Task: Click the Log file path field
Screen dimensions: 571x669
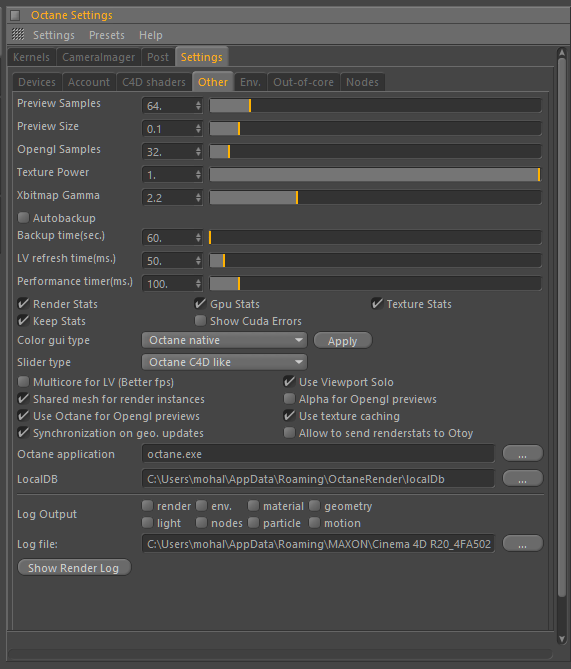Action: pyautogui.click(x=318, y=544)
